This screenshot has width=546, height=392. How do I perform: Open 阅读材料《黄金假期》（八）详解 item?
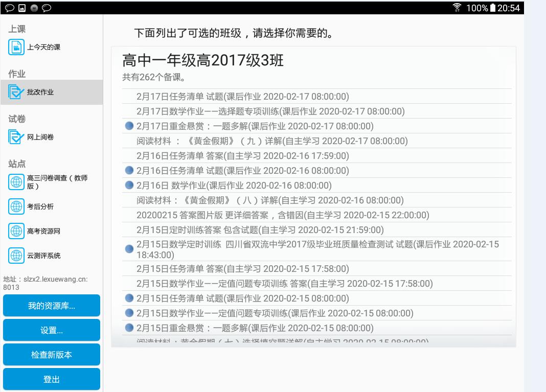tap(270, 200)
